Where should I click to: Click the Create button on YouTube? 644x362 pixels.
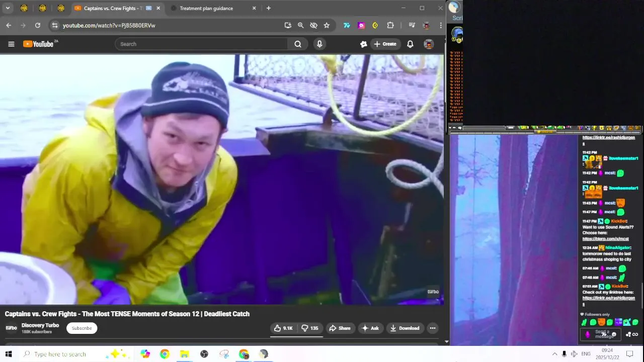pos(385,44)
